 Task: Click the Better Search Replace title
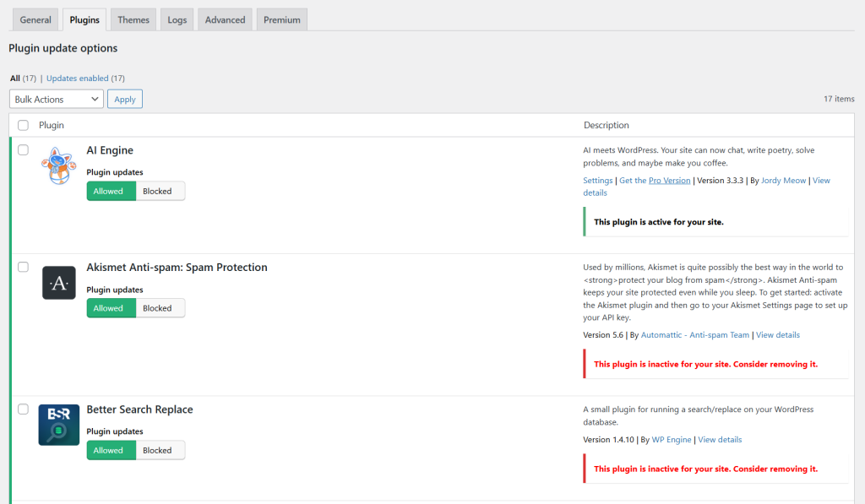point(139,409)
